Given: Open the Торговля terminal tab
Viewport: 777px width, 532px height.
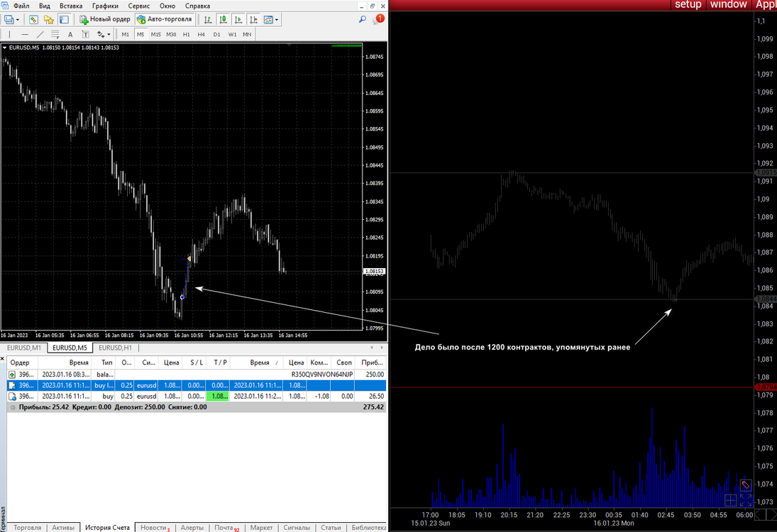Looking at the screenshot, I should pyautogui.click(x=27, y=528).
